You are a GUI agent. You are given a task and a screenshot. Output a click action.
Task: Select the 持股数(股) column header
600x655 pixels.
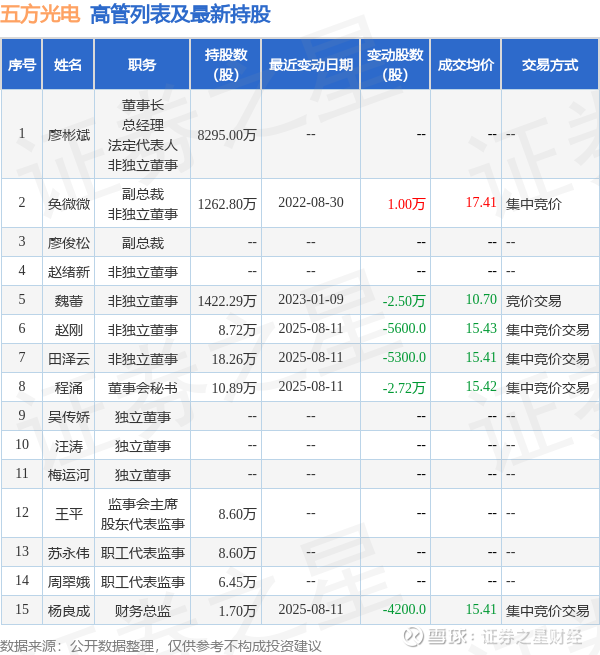(226, 65)
